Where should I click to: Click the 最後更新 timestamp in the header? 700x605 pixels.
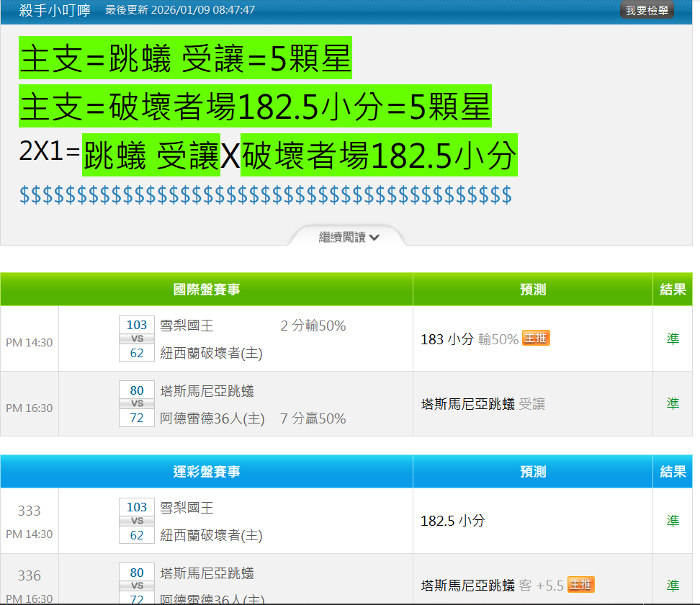(x=179, y=10)
